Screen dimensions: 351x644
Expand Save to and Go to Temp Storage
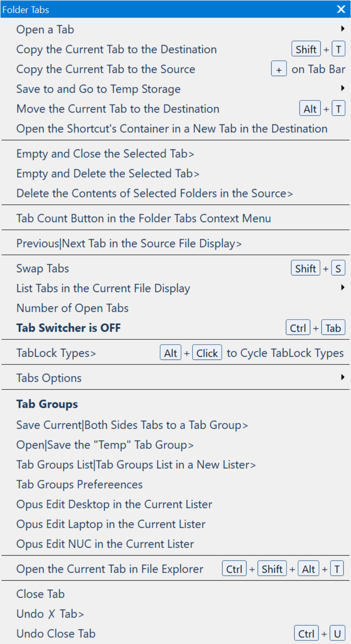99,89
